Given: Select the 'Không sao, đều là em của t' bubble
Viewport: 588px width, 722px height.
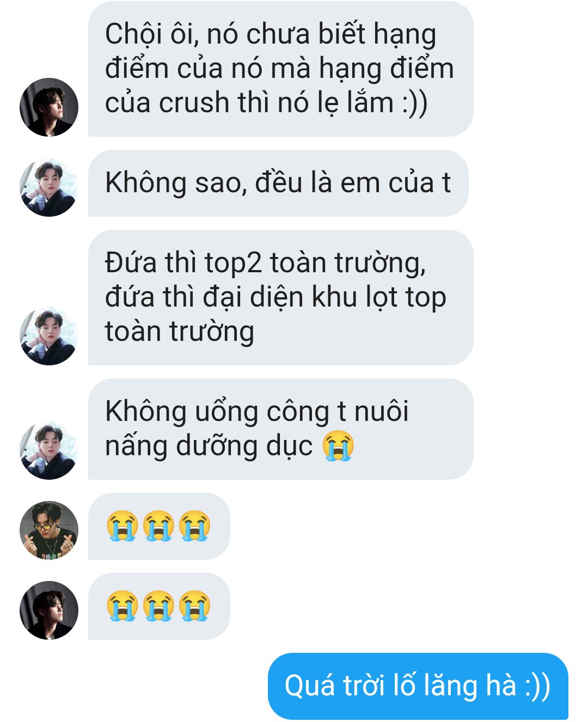Looking at the screenshot, I should (x=278, y=183).
